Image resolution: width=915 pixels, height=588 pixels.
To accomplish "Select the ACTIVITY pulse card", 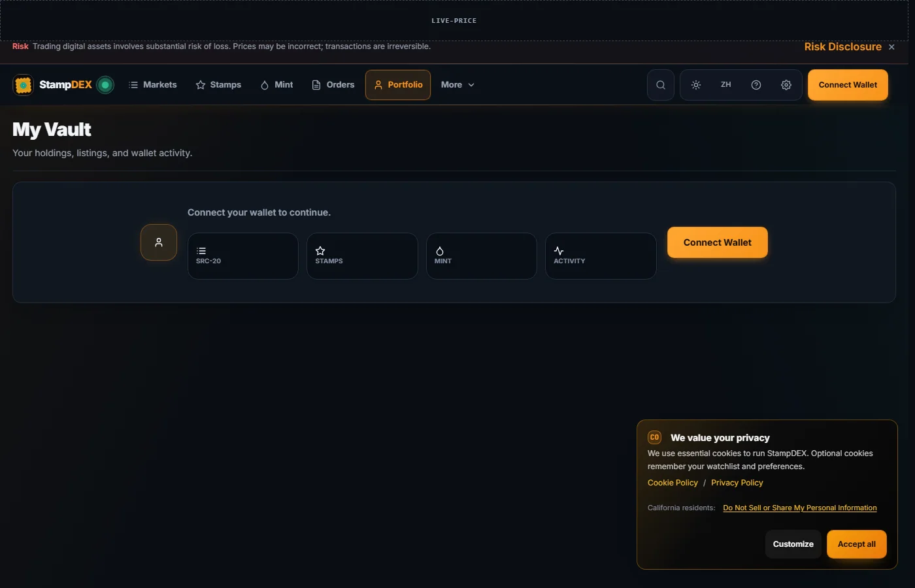I will (x=601, y=256).
